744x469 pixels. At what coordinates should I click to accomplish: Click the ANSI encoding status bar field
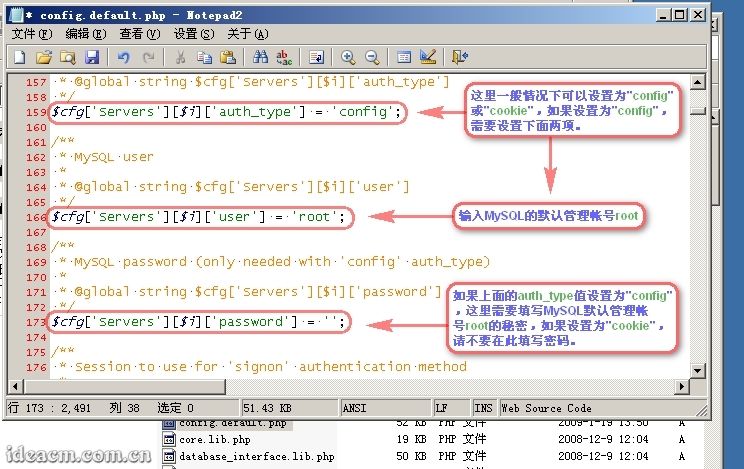[x=385, y=408]
